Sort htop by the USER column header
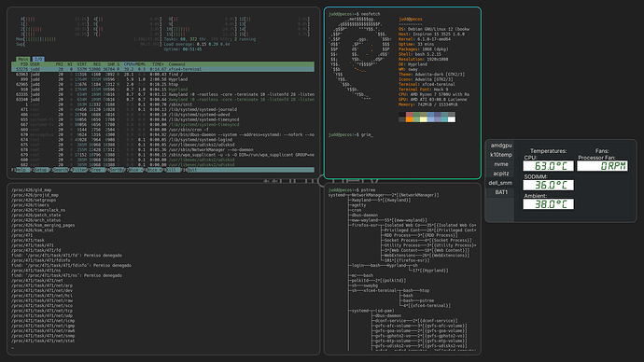 tap(35, 64)
